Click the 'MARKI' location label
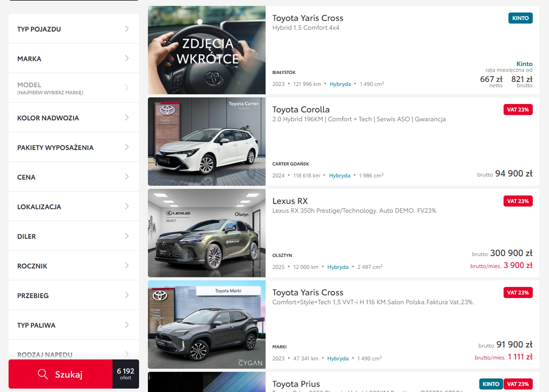 pos(279,347)
